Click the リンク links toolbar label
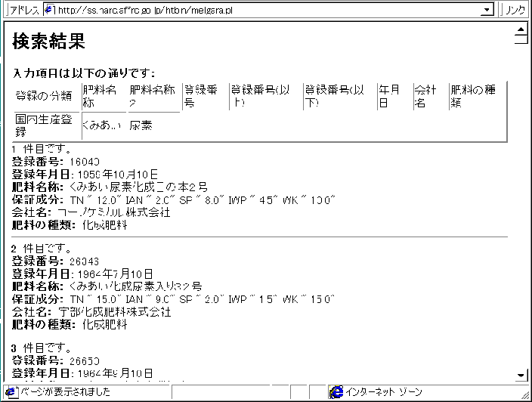532x402 pixels. (x=515, y=10)
